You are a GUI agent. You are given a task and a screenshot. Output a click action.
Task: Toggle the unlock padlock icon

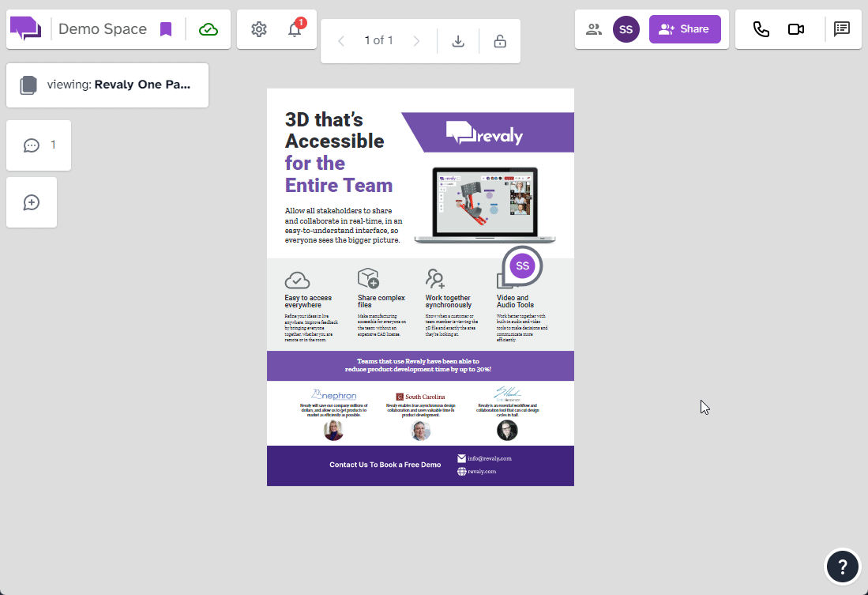tap(500, 41)
